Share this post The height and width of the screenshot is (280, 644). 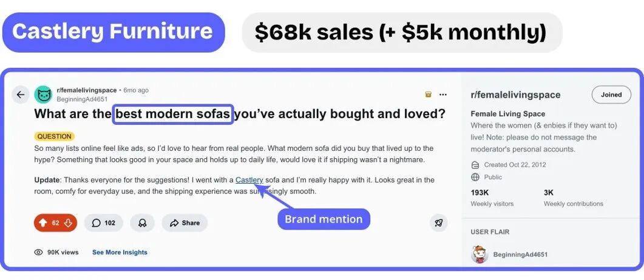185,223
